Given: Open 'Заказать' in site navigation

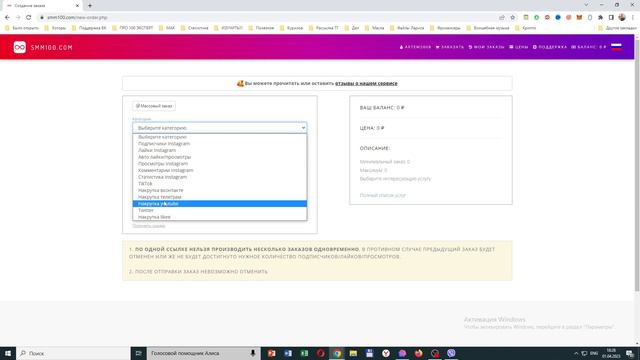Looking at the screenshot, I should pos(450,47).
